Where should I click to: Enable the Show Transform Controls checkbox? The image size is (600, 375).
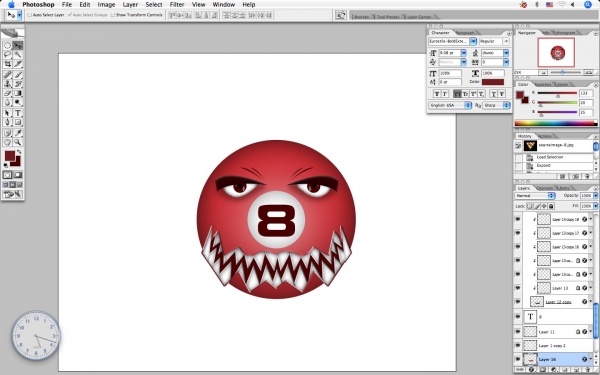tap(112, 15)
